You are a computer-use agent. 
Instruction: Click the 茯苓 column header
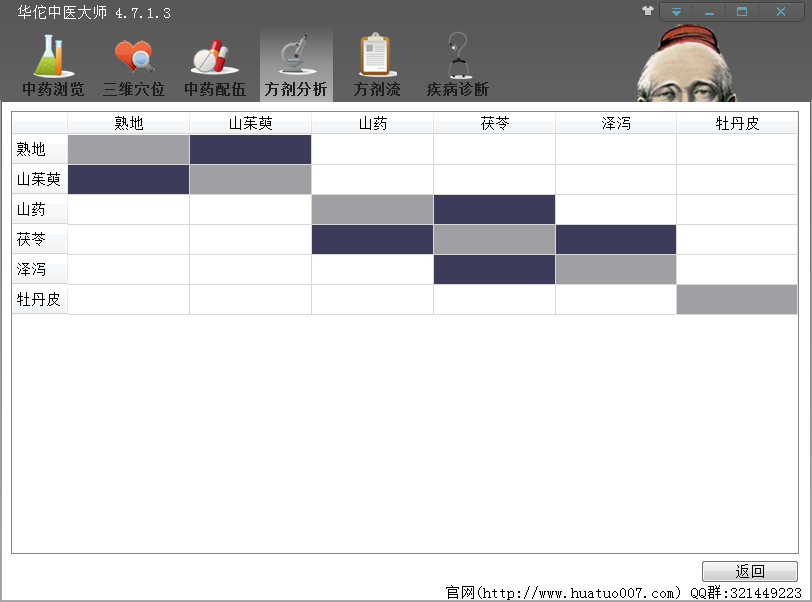495,123
